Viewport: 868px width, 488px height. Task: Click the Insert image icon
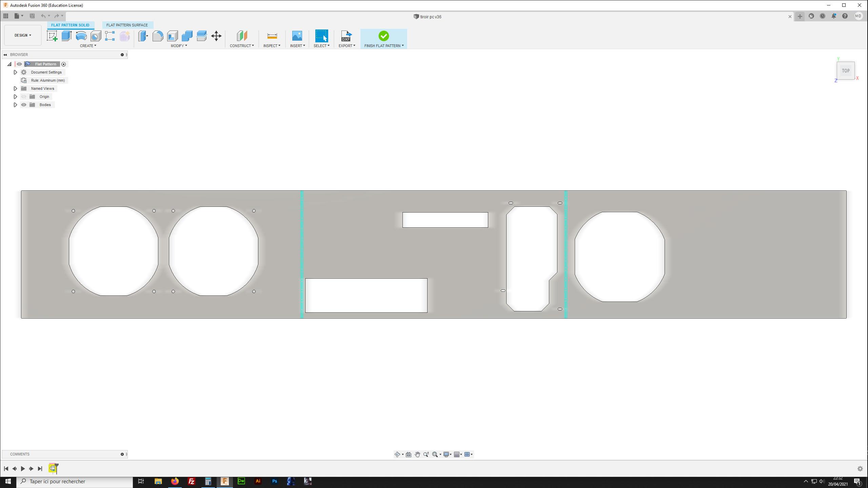(297, 36)
